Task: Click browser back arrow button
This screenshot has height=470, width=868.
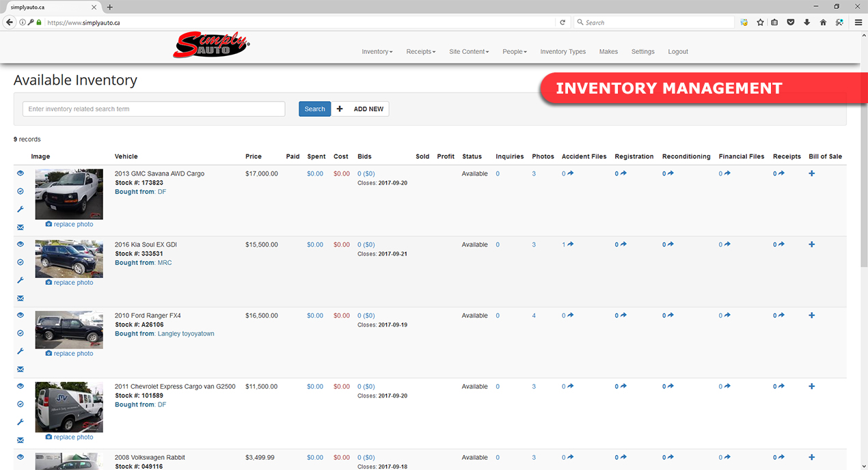Action: (x=10, y=23)
